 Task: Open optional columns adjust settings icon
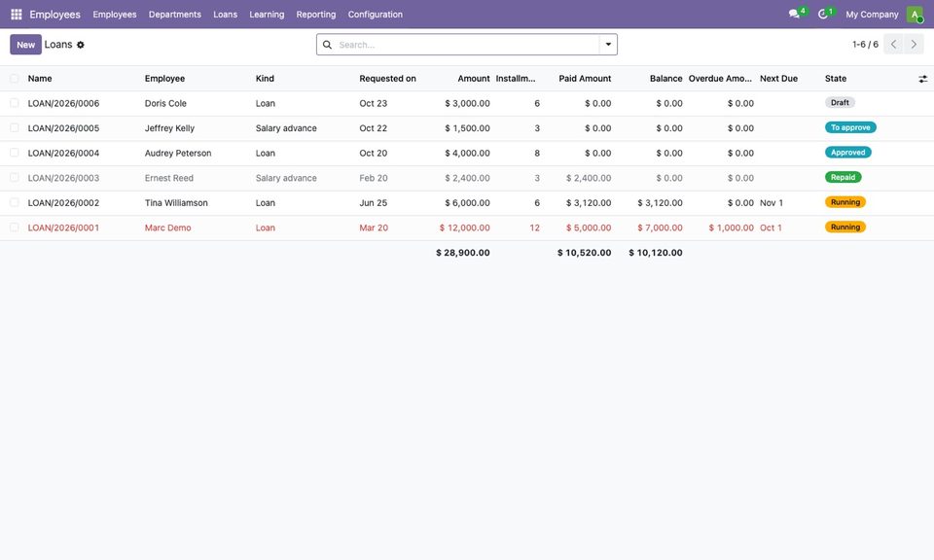point(922,79)
